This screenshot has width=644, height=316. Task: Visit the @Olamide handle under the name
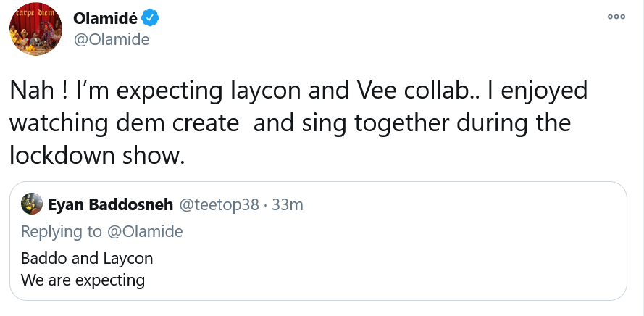[x=112, y=40]
